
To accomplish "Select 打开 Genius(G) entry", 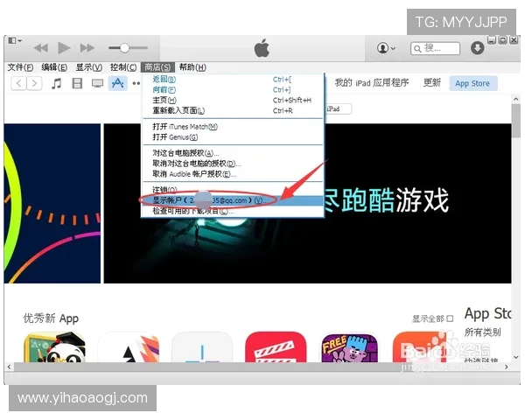I will 233,137.
